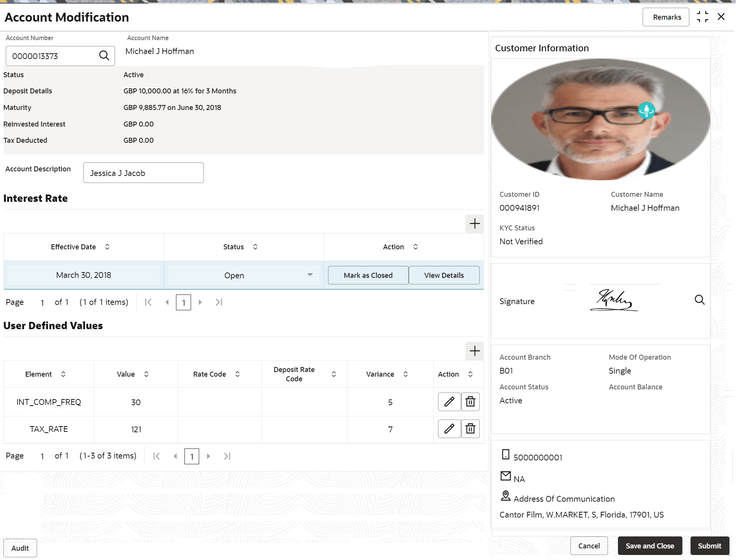
Task: Select March 30, 2018 date cell
Action: pos(84,275)
